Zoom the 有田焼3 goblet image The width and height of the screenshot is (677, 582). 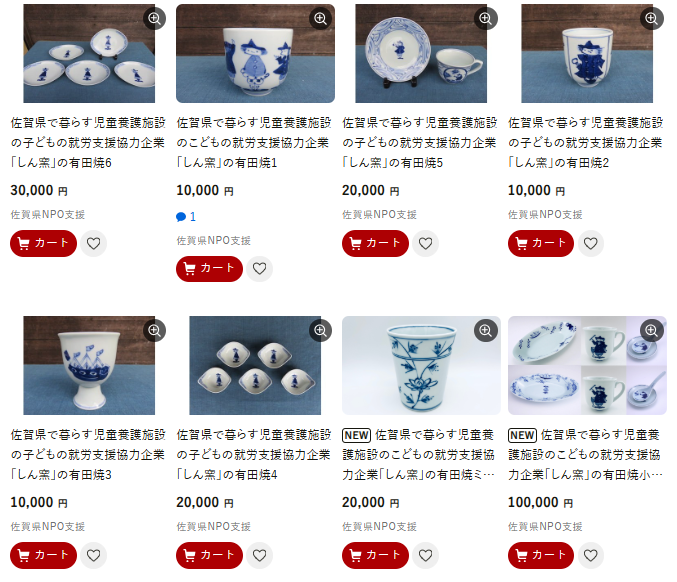(154, 331)
